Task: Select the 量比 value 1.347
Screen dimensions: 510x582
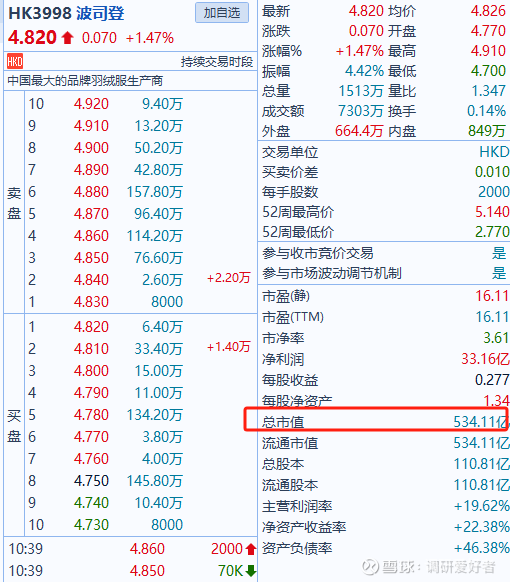Action: pos(488,91)
